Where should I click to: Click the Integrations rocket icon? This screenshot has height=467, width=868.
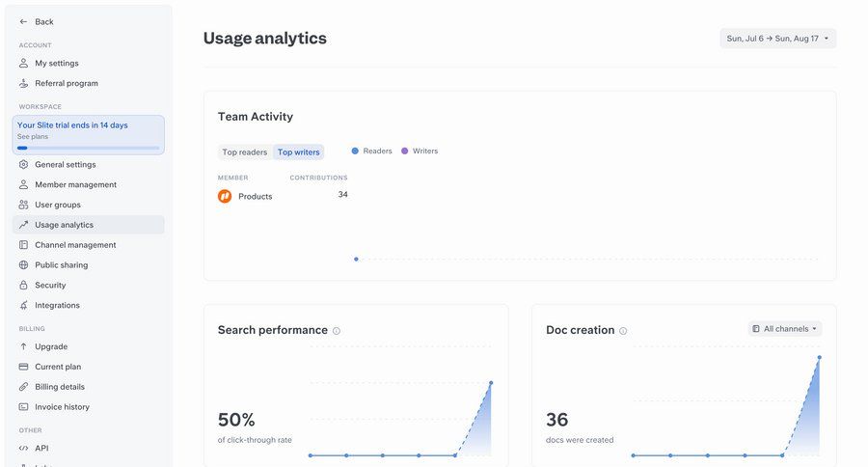23,305
